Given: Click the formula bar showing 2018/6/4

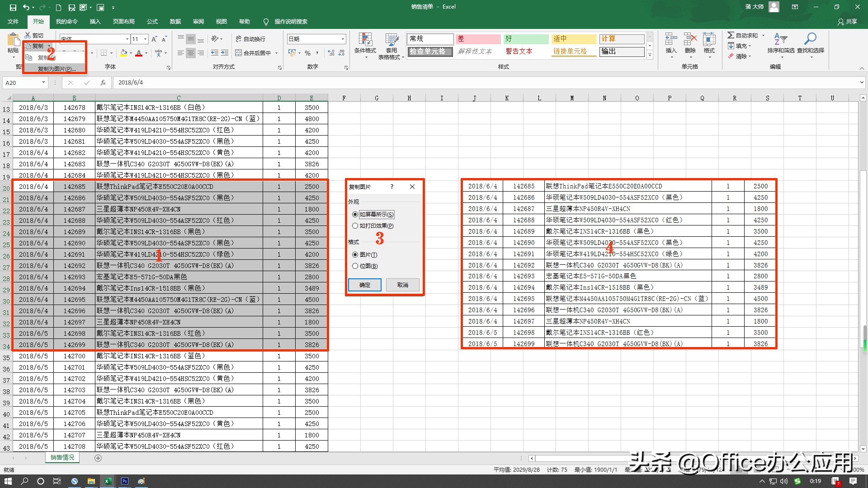Looking at the screenshot, I should click(x=486, y=83).
